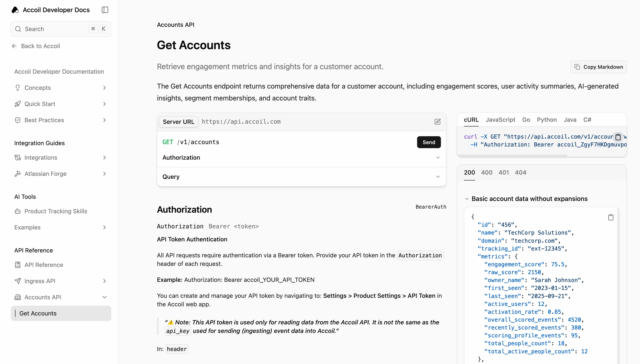Click the Send button
640x364 pixels.
429,142
